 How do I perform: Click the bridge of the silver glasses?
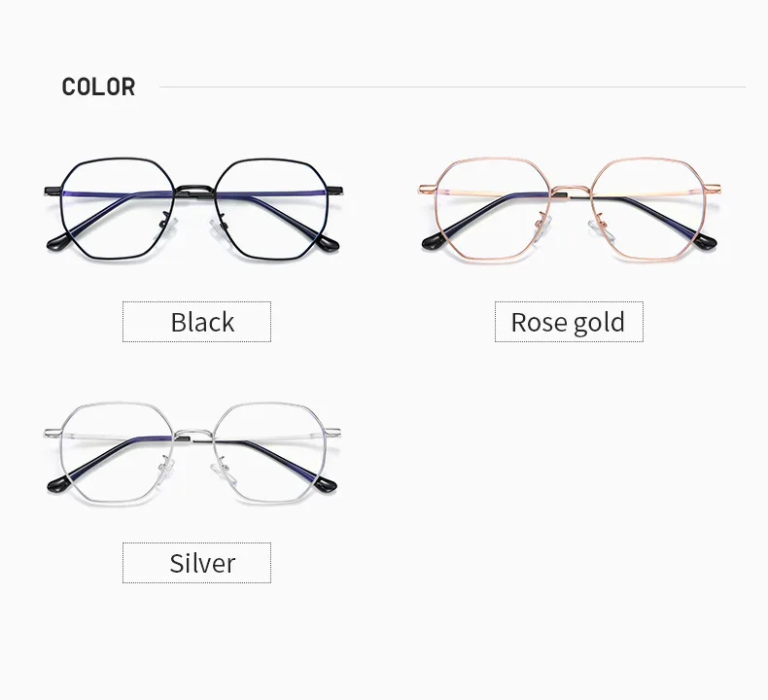(x=194, y=435)
